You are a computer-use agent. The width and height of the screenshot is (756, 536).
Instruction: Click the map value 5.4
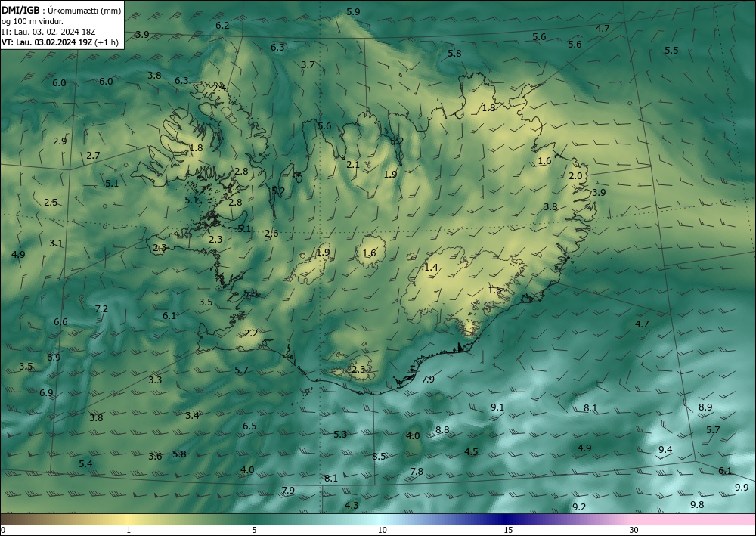click(x=85, y=463)
